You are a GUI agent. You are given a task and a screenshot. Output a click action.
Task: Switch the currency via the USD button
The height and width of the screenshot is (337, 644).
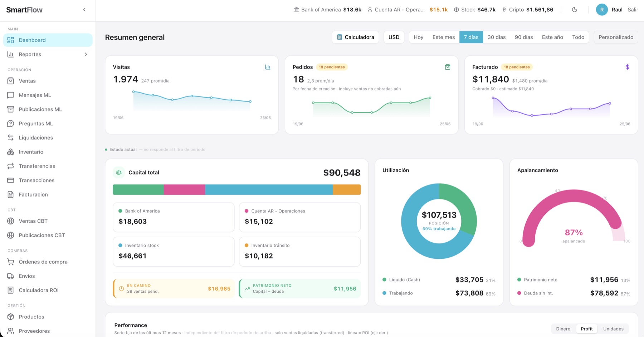pyautogui.click(x=394, y=37)
